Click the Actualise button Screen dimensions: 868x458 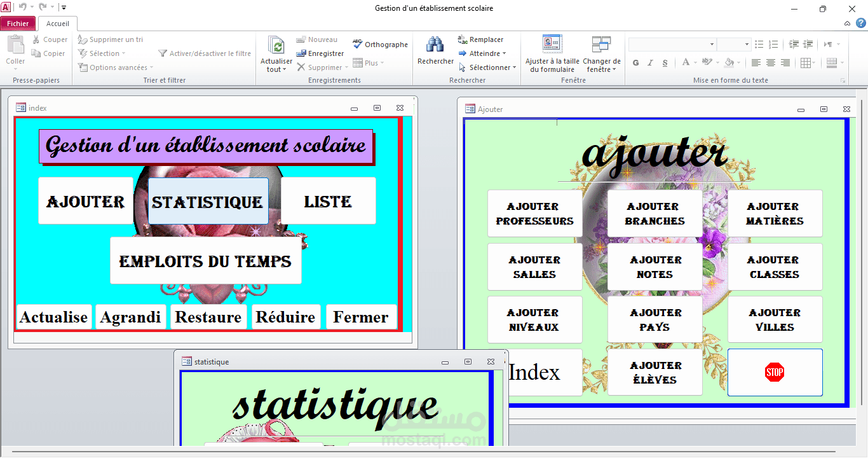coord(54,317)
